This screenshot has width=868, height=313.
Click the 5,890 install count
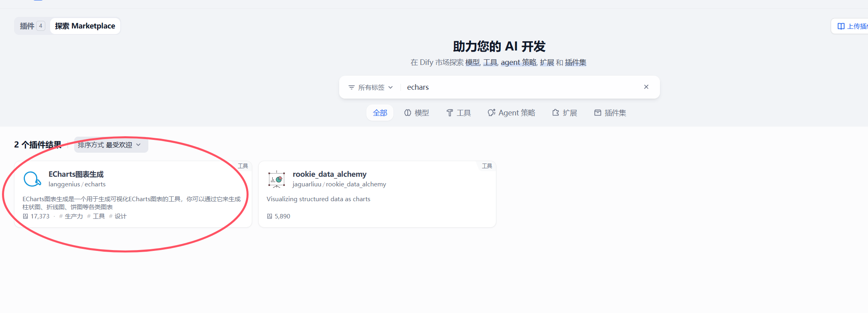tap(282, 216)
